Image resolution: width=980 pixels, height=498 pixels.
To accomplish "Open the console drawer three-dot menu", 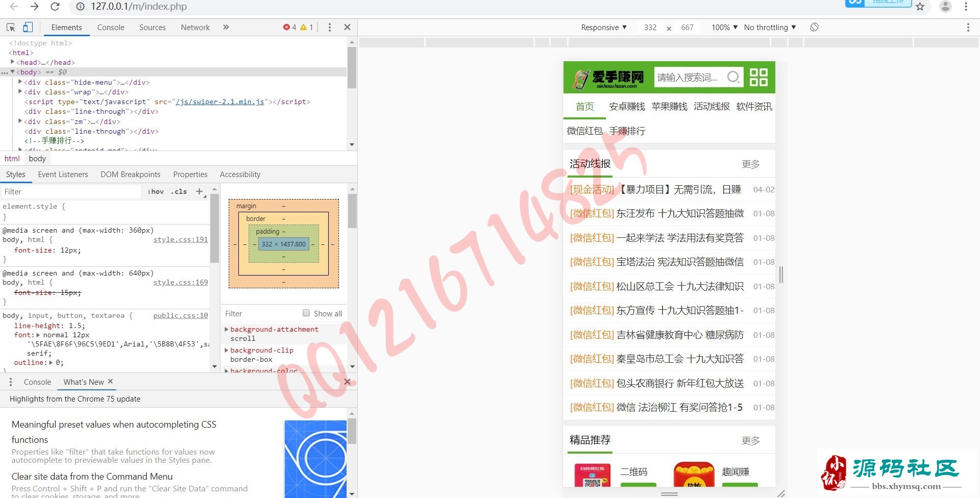I will [11, 382].
